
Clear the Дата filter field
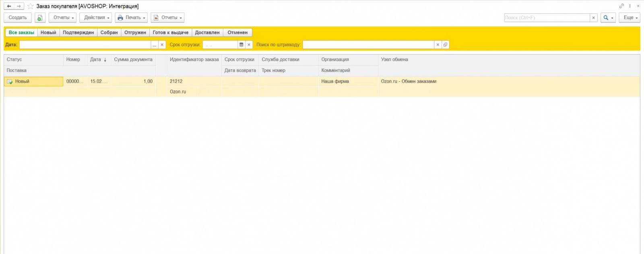point(162,45)
